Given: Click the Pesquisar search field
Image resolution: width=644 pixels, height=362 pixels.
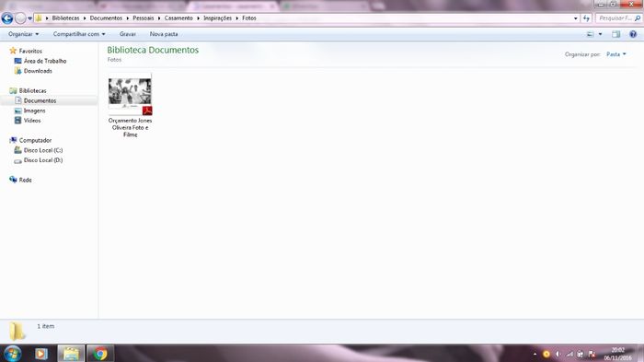Looking at the screenshot, I should (615, 18).
